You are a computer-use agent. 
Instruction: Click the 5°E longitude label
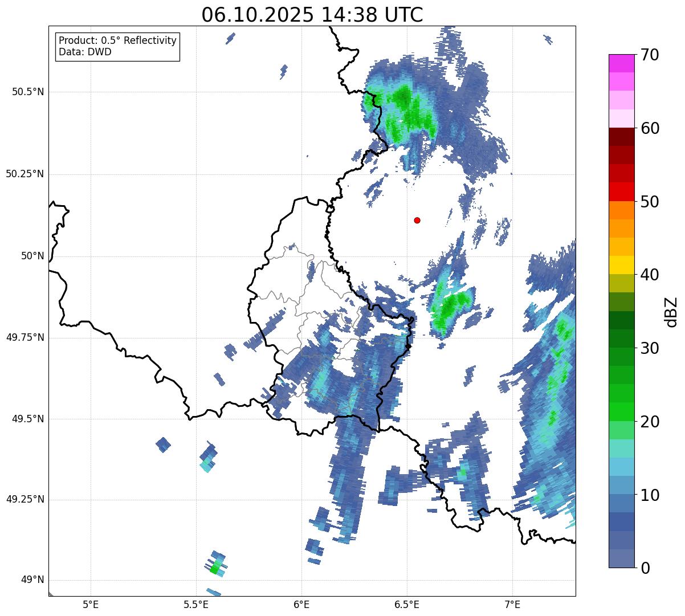point(91,604)
